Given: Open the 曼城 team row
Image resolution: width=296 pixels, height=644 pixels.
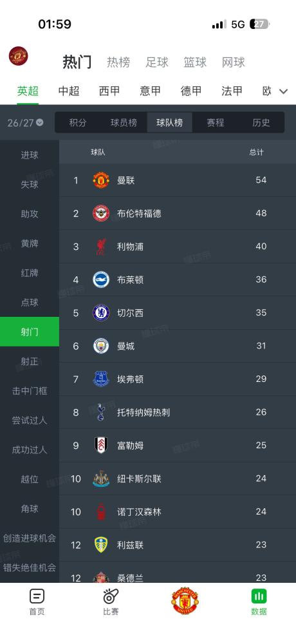Looking at the screenshot, I should click(178, 346).
